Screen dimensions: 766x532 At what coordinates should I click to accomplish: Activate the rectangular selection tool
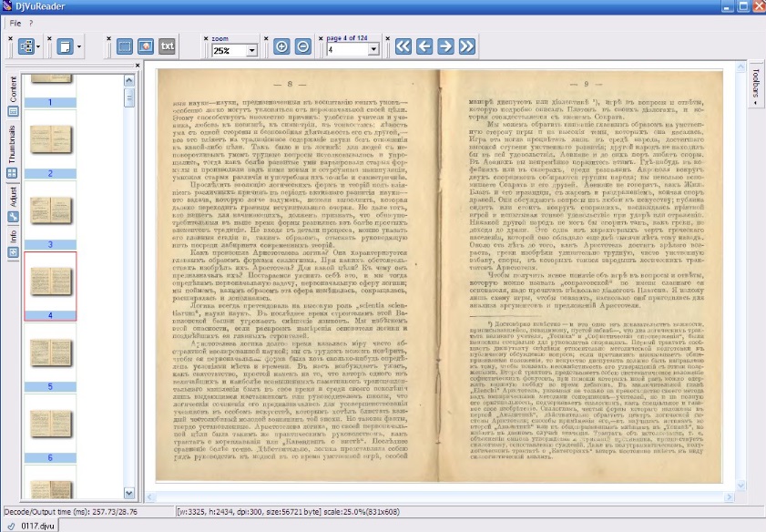coord(125,46)
